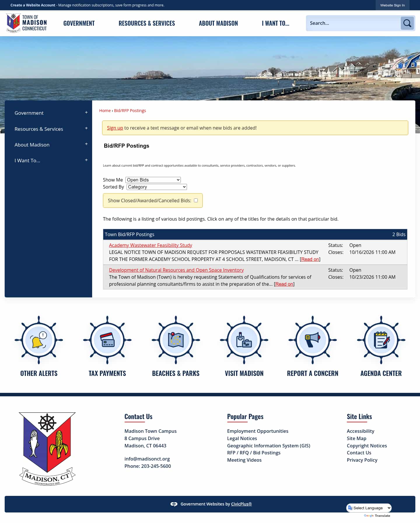Open the Privacy Policy footer link

(x=362, y=460)
